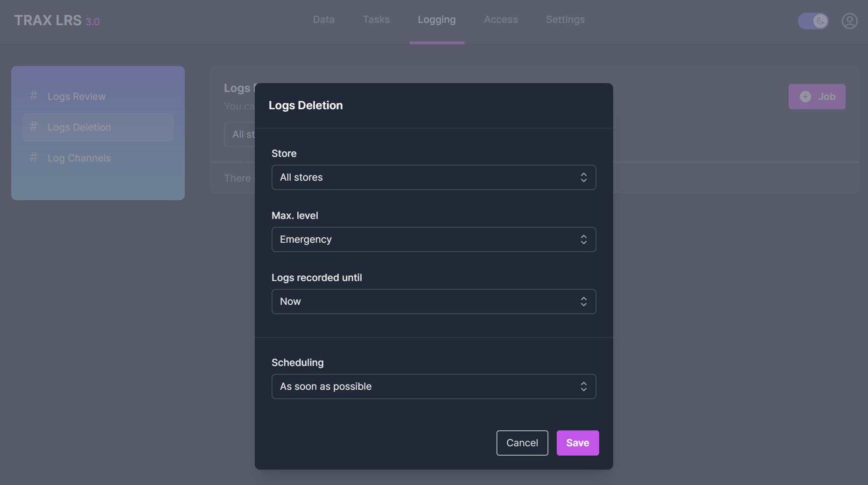Open the Store dropdown

tap(434, 177)
